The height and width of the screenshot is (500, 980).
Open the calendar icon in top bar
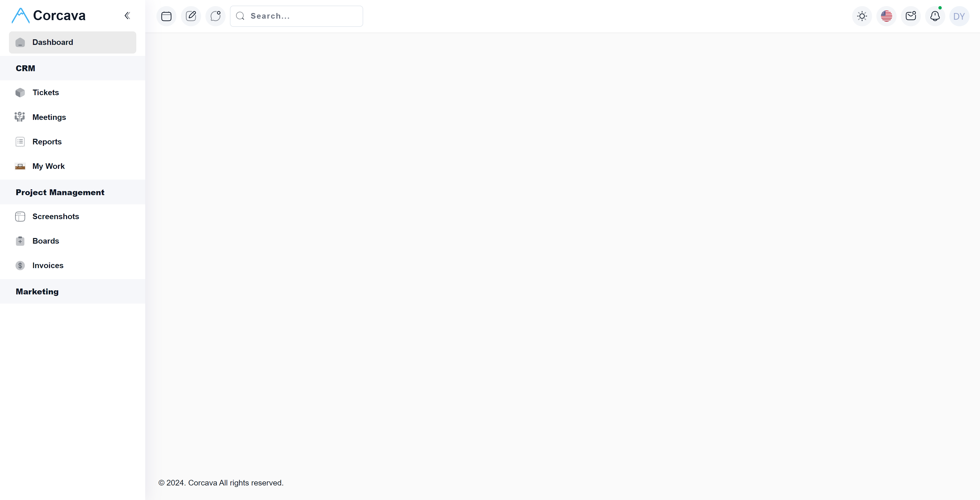pos(166,16)
